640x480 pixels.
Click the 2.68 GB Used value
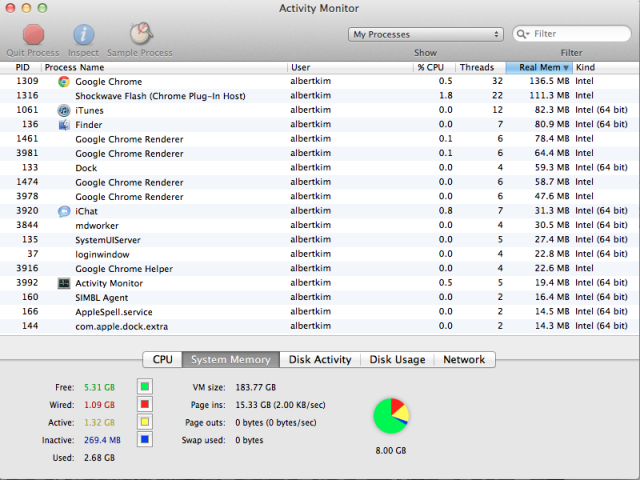(99, 458)
